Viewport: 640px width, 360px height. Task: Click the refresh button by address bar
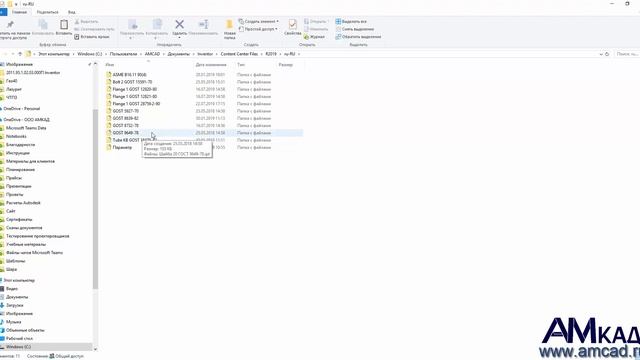point(607,54)
